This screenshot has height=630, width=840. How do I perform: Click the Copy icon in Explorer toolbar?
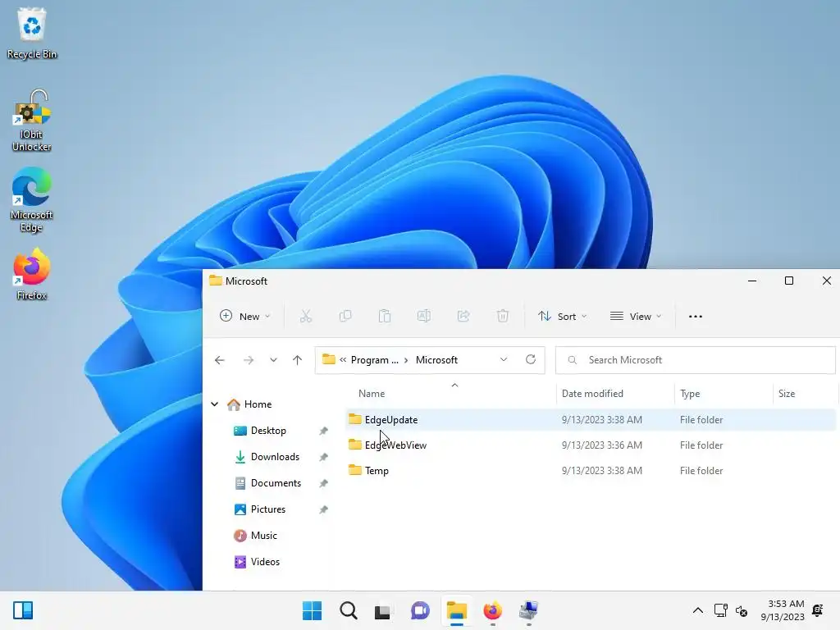(x=345, y=316)
